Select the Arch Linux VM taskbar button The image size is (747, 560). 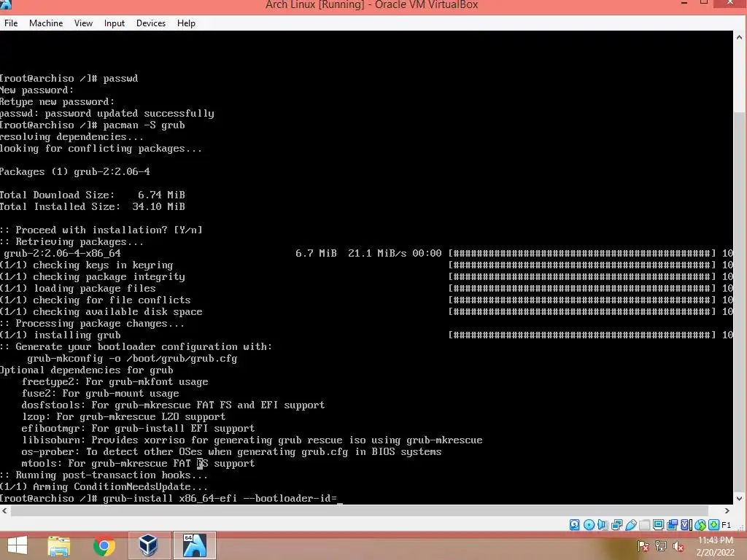194,545
